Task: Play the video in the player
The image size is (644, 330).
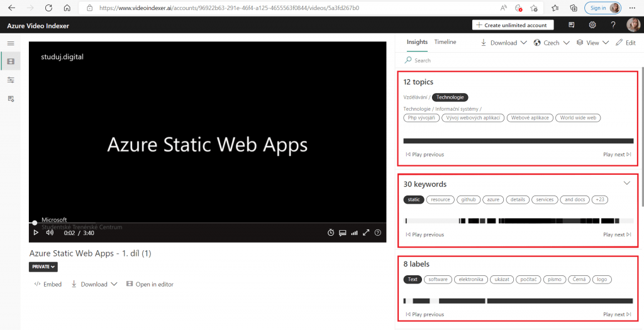Action: [36, 233]
